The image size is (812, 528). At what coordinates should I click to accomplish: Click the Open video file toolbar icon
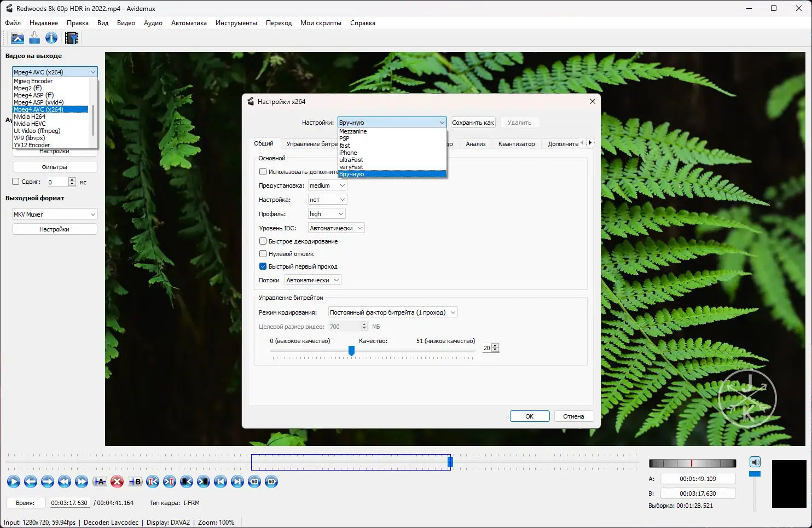coord(18,38)
